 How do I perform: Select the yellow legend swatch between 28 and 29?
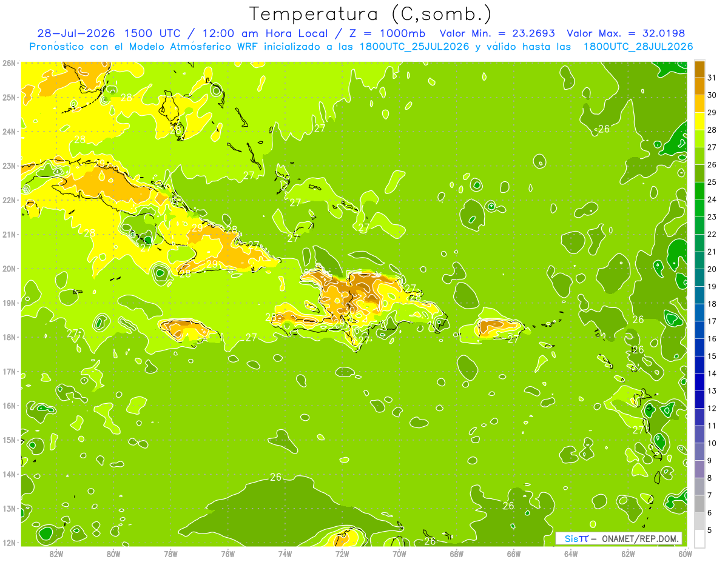pyautogui.click(x=699, y=121)
